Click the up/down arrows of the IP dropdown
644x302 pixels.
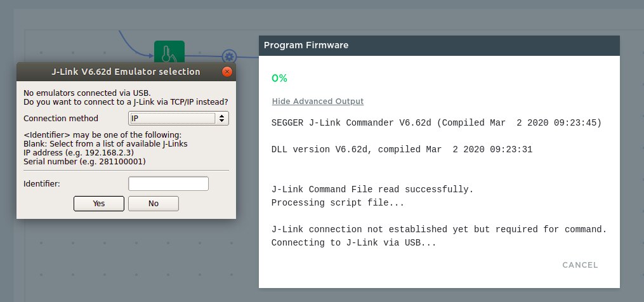[221, 118]
